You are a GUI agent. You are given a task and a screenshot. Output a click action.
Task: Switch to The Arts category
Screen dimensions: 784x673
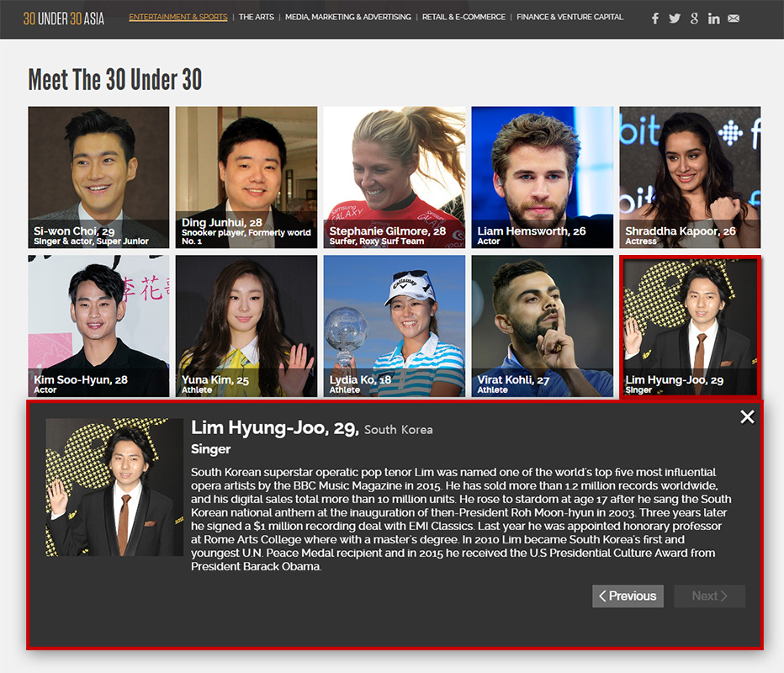[256, 17]
